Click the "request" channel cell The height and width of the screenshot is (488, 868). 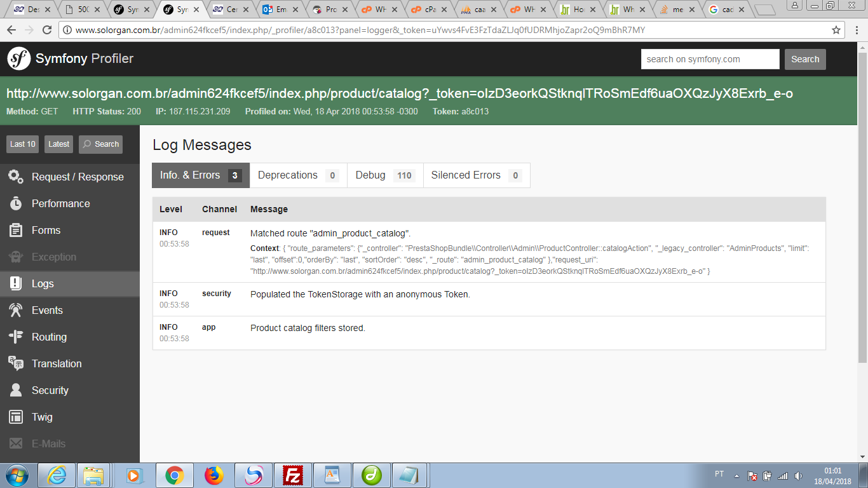pos(216,233)
